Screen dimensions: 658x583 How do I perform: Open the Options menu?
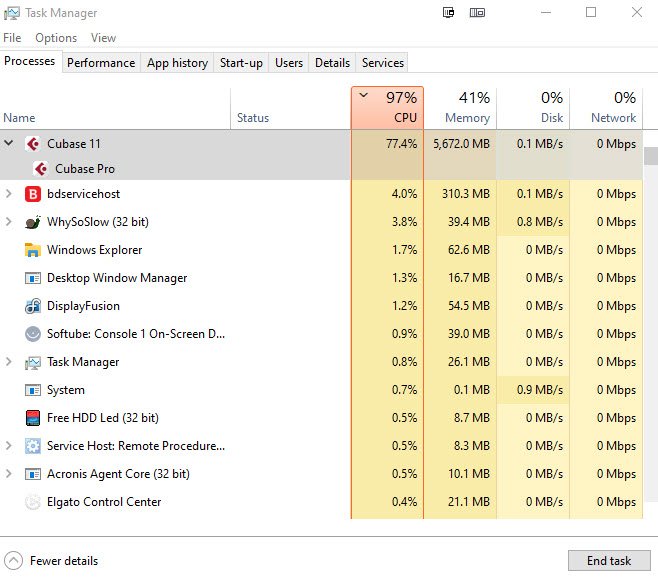point(56,38)
